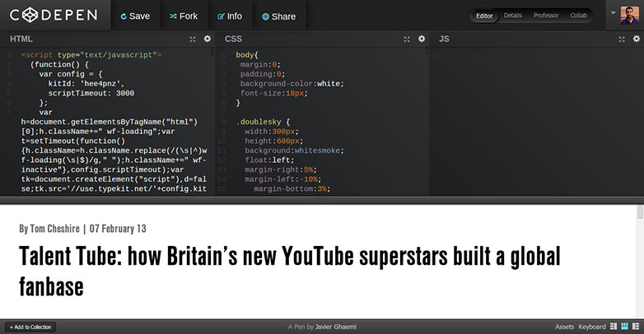Click the byline 'By Tom Cheshire'
The image size is (644, 334).
(49, 229)
